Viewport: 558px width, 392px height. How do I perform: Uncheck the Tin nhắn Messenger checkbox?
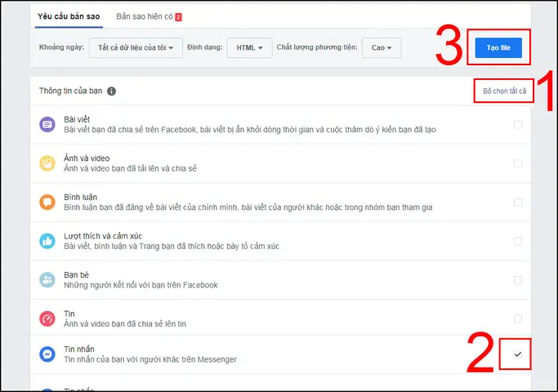coord(518,354)
